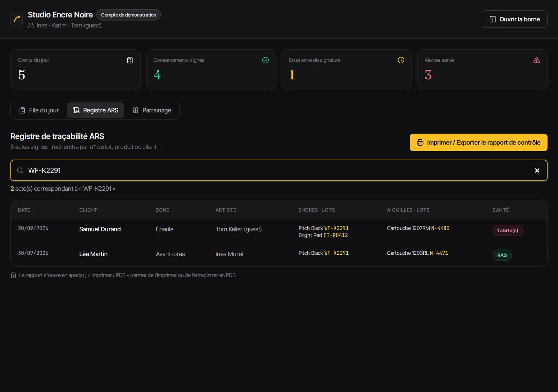Click the Studio Encre Noire logo icon
558x392 pixels.
[16, 19]
